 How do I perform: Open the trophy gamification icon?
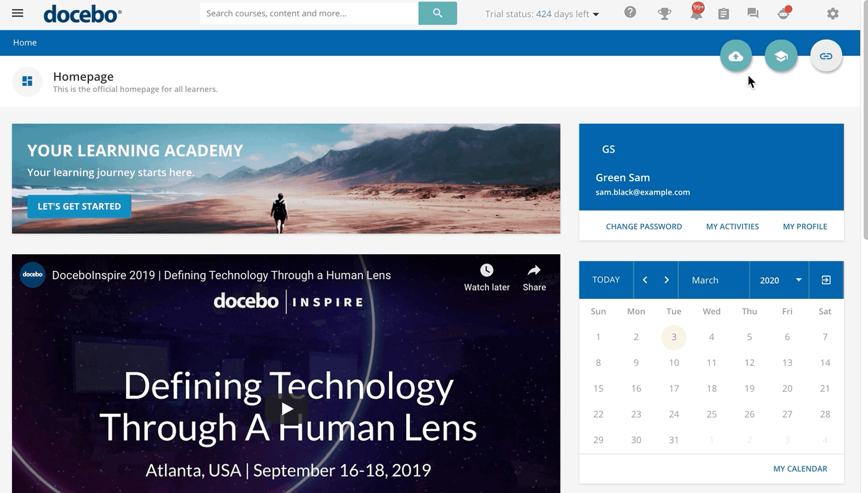[664, 13]
